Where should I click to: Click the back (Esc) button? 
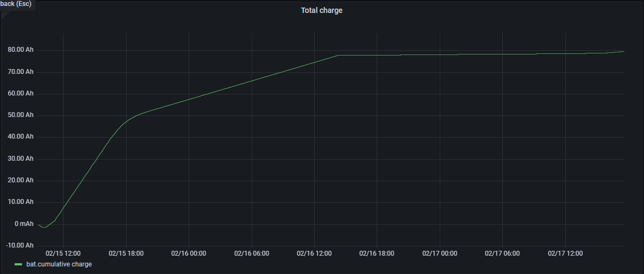pos(17,4)
